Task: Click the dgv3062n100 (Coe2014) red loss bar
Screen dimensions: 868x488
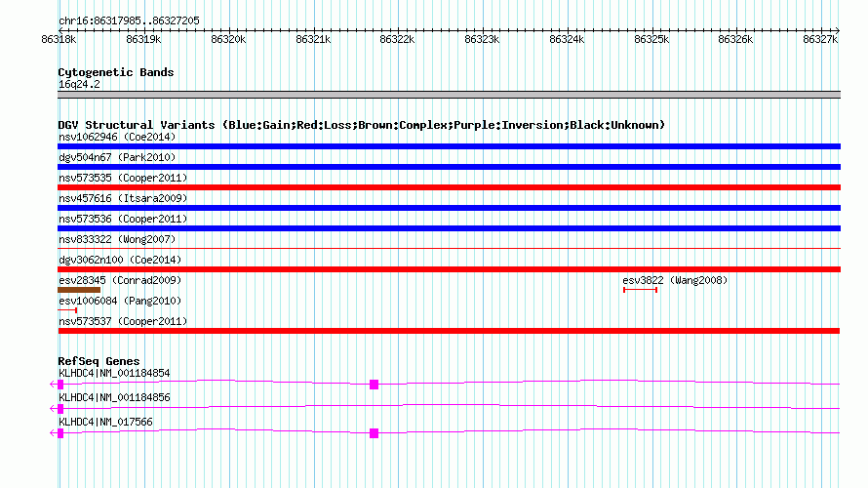Action: pos(449,269)
